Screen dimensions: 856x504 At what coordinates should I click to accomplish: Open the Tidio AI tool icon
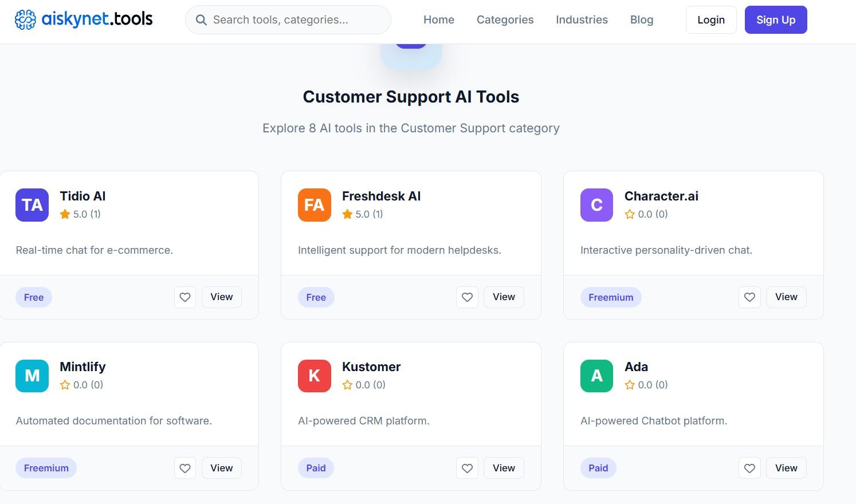[x=32, y=204]
